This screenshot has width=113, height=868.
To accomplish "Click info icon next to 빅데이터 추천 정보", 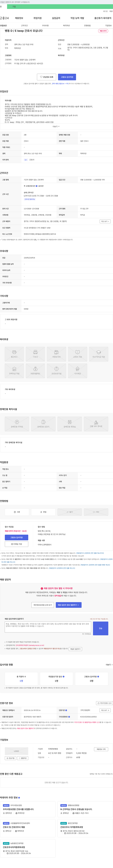I will click(19, 798).
